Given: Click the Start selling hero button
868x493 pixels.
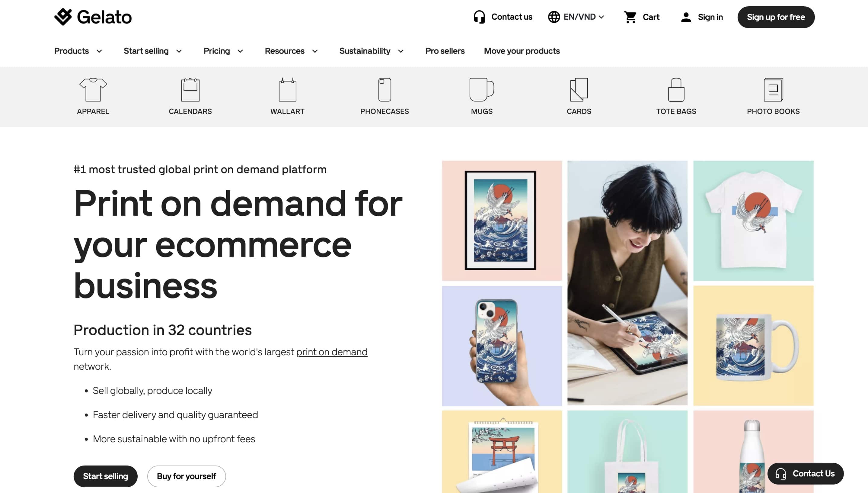Looking at the screenshot, I should 105,476.
